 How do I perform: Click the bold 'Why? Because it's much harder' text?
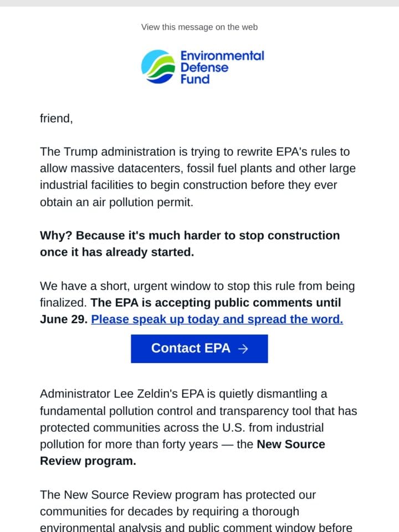pyautogui.click(x=190, y=236)
